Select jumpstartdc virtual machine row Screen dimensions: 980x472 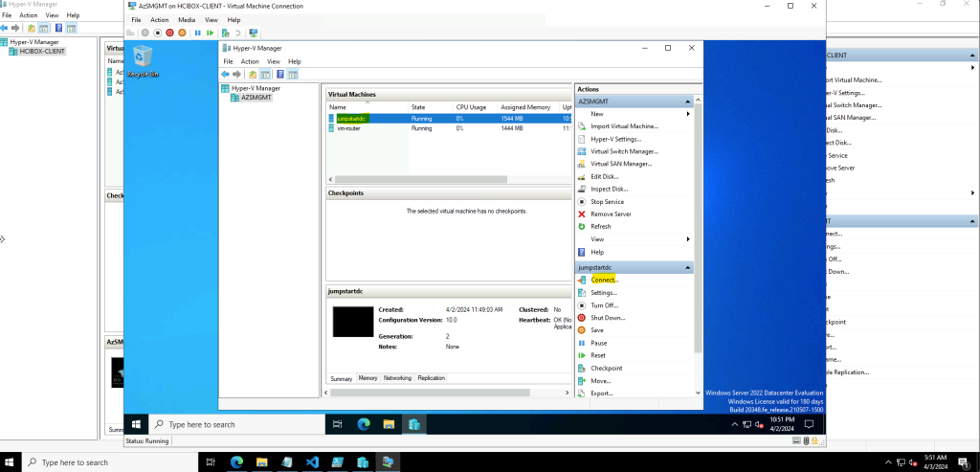pyautogui.click(x=449, y=118)
